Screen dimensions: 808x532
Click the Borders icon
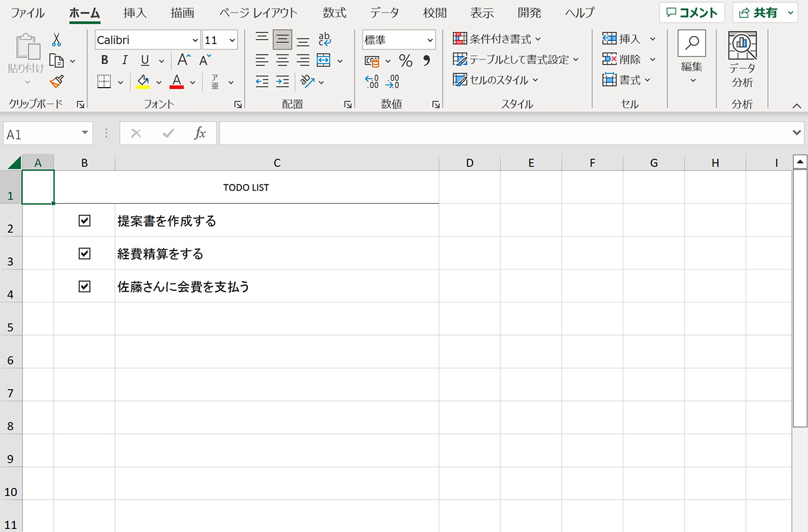pyautogui.click(x=104, y=81)
